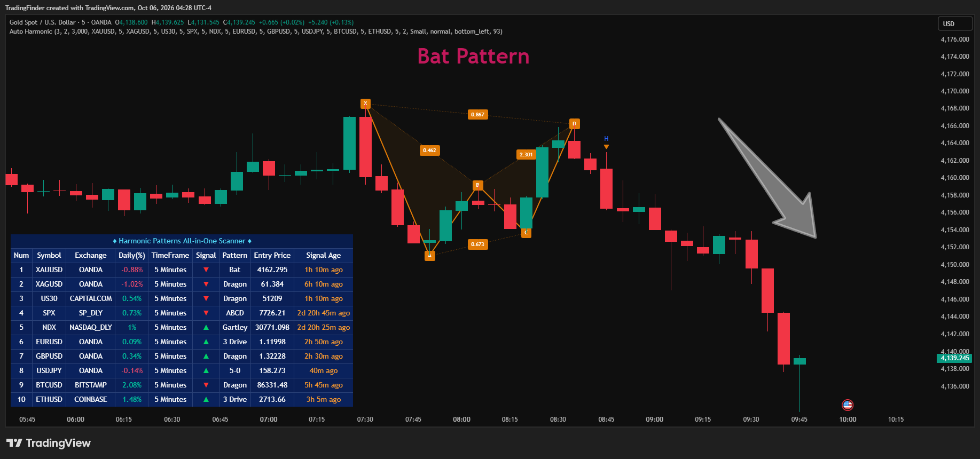Click the current price label 4,139.245
980x459 pixels.
click(x=954, y=358)
